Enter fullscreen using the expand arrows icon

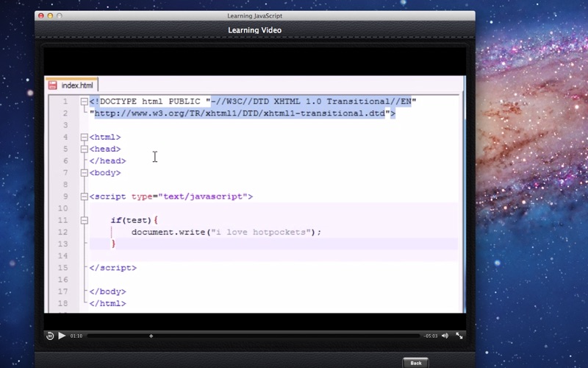459,336
